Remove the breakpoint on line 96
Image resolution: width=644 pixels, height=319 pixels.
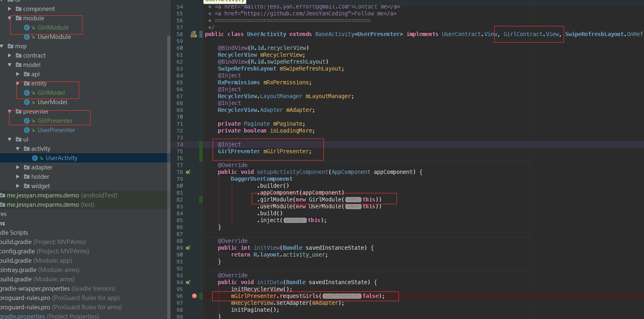194,296
